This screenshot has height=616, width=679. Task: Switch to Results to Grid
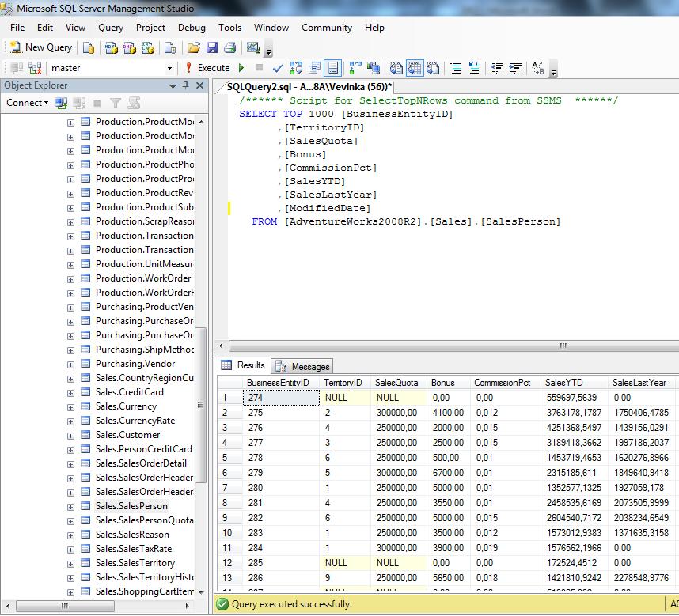pyautogui.click(x=415, y=68)
